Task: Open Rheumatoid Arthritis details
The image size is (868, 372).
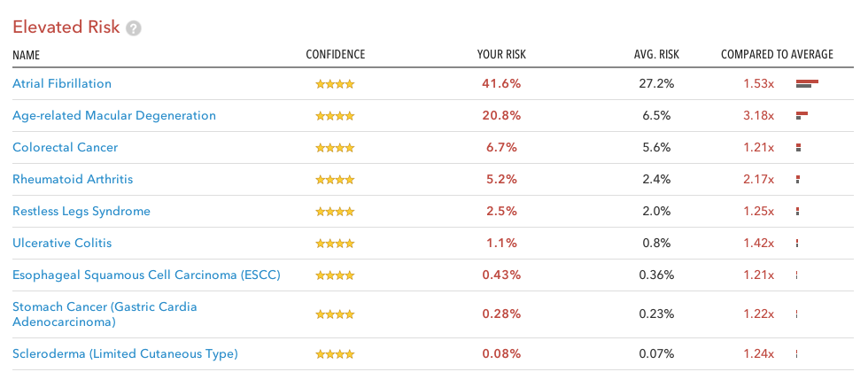Action: click(73, 179)
